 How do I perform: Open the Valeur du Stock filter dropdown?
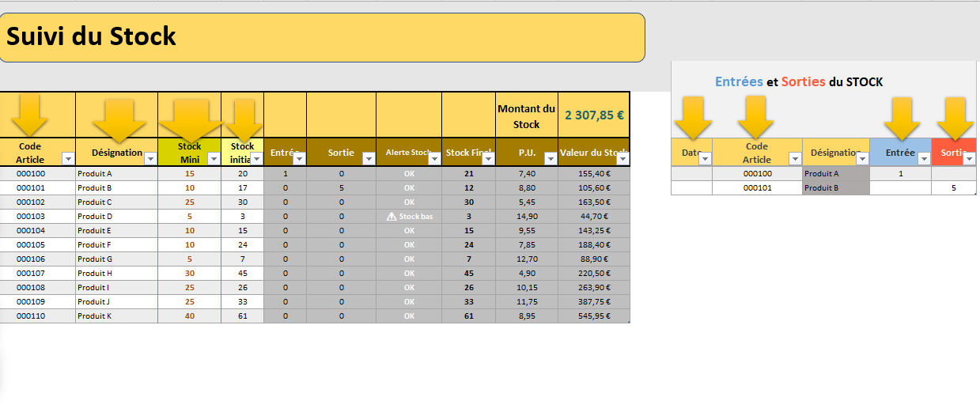click(622, 158)
